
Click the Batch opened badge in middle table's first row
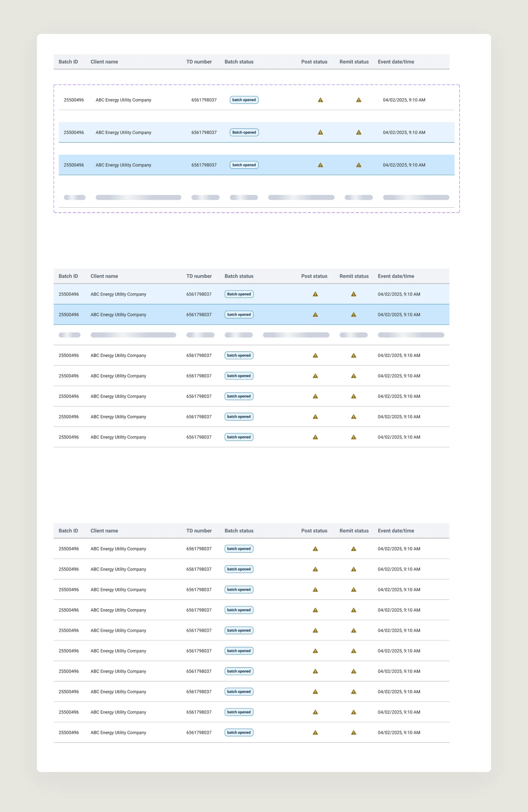239,294
